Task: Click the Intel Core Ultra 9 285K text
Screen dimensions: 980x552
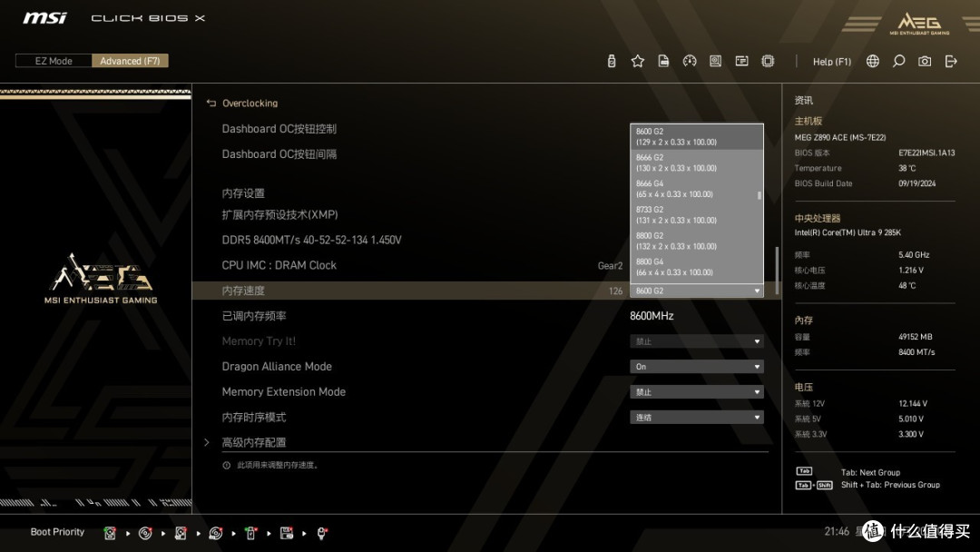Action: 848,232
